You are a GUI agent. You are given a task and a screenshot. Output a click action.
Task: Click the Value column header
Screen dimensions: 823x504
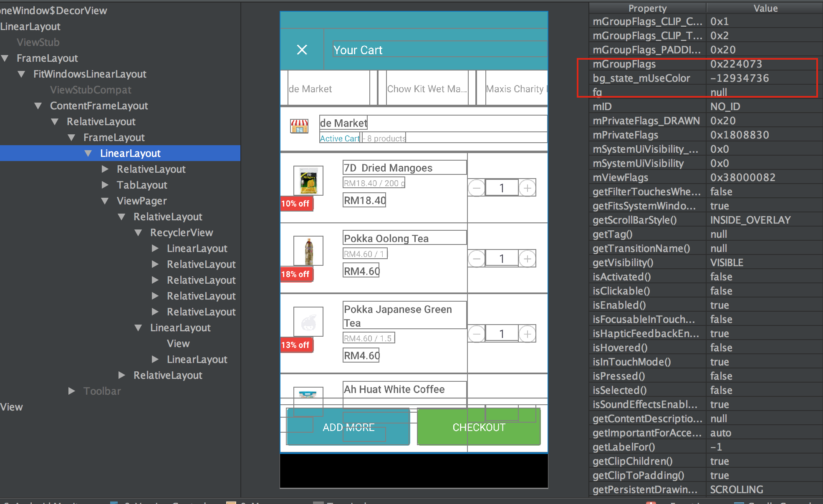(765, 8)
